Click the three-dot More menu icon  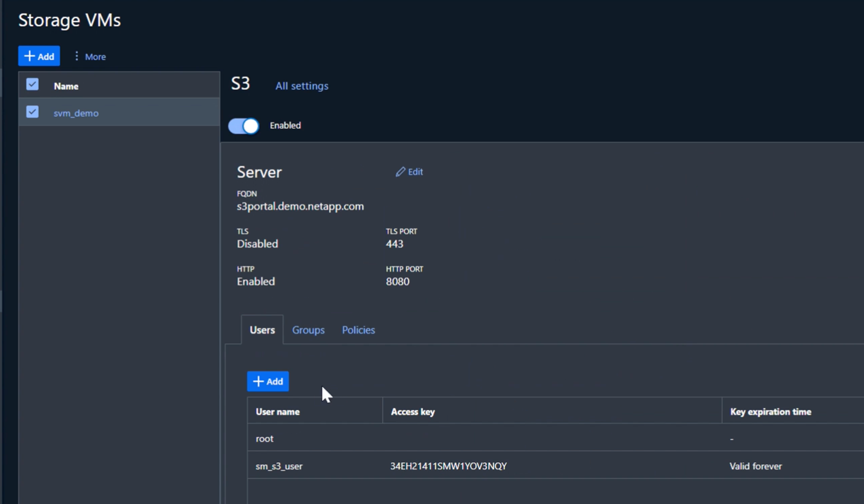(76, 56)
